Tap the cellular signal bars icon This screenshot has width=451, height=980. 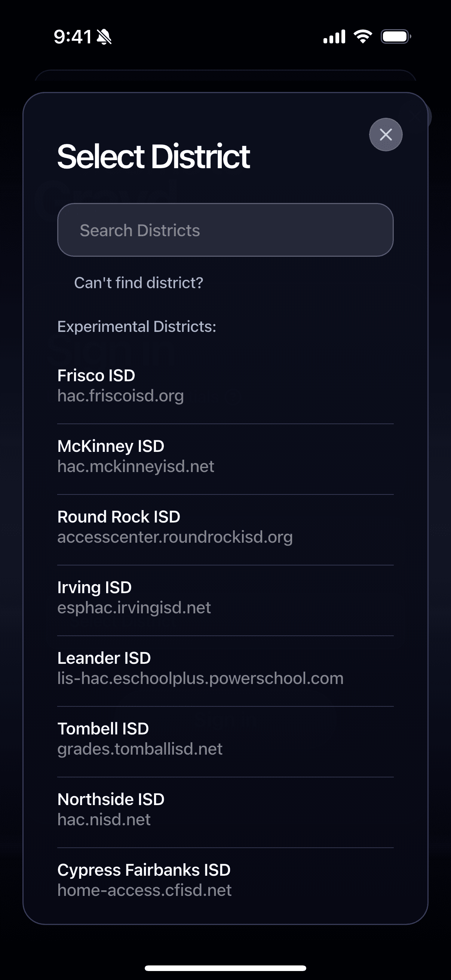(334, 37)
